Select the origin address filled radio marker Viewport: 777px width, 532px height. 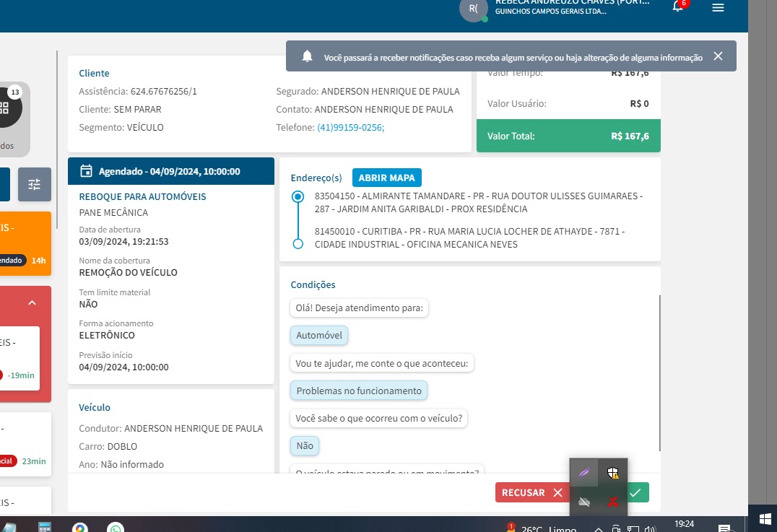(x=298, y=196)
